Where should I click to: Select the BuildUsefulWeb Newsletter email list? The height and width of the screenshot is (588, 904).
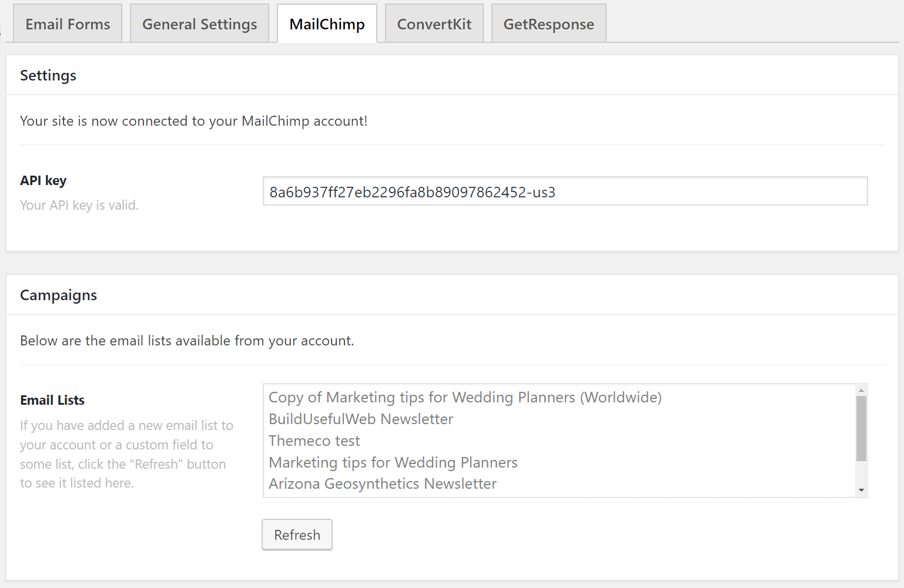point(361,419)
